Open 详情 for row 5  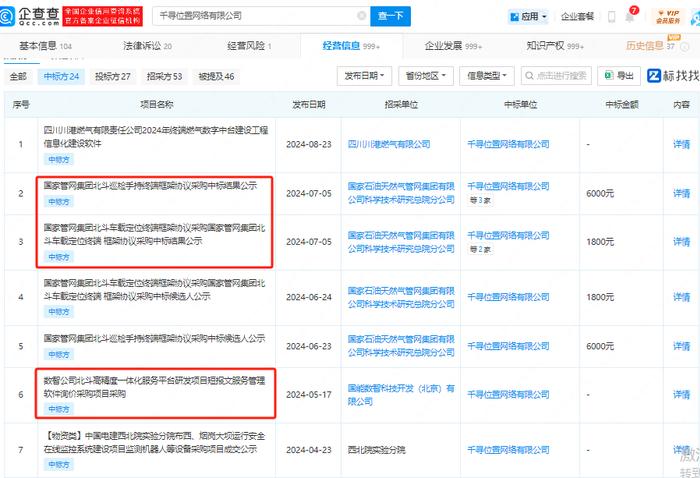coord(681,346)
